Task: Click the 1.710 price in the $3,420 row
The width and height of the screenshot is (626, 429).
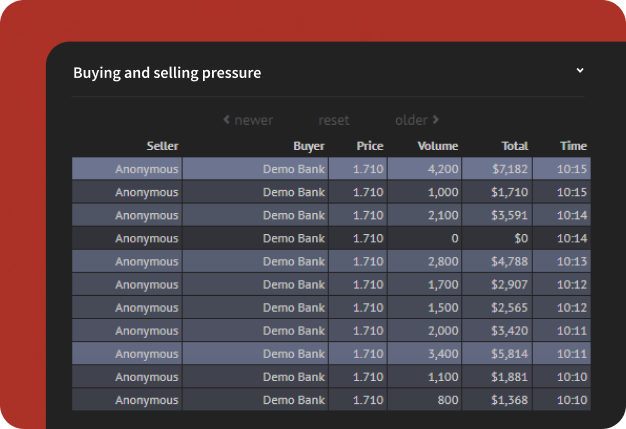Action: tap(368, 331)
